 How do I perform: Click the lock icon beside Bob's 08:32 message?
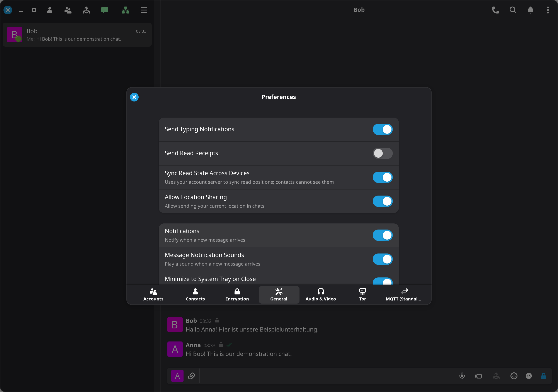pos(217,321)
